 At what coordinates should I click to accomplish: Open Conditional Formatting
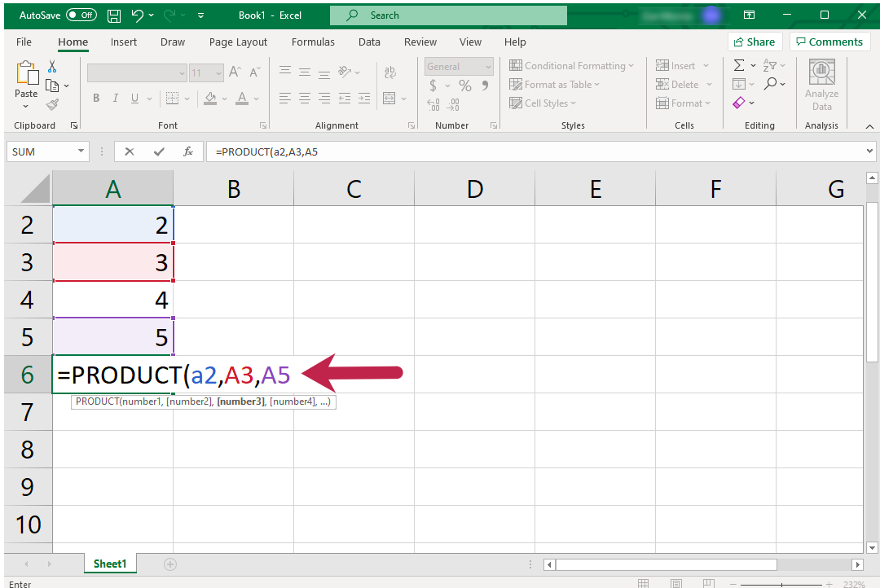[x=570, y=65]
